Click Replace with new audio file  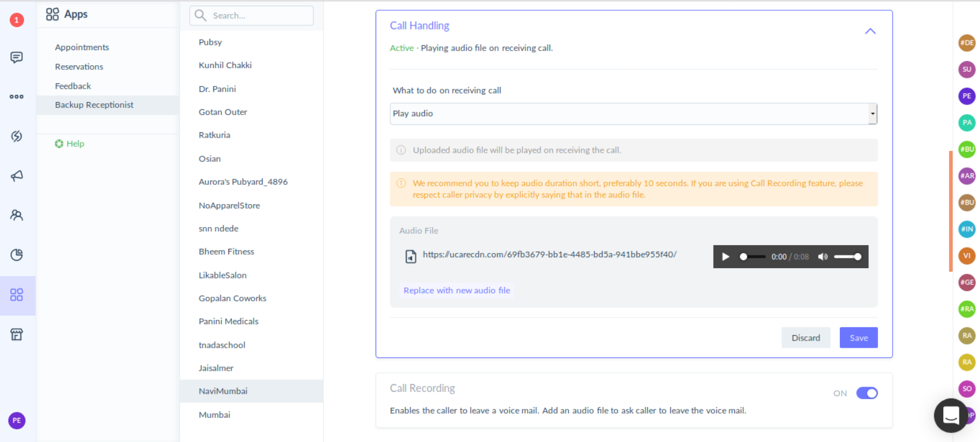coord(456,290)
